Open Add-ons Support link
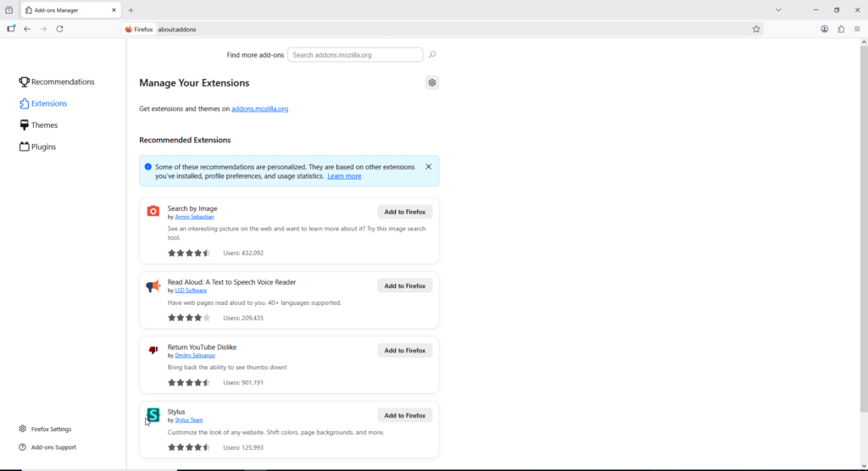The width and height of the screenshot is (868, 471). pos(47,447)
